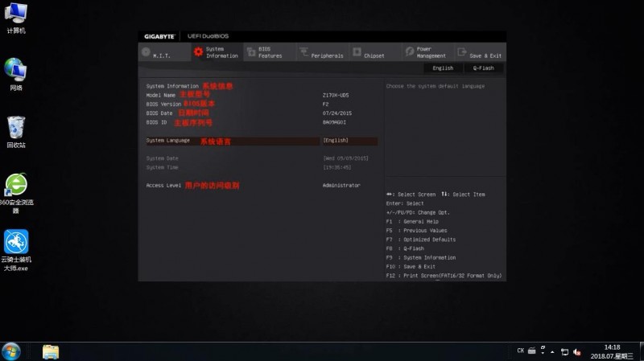The image size is (644, 361).
Task: Click the GIGABYTE logo
Action: point(159,36)
